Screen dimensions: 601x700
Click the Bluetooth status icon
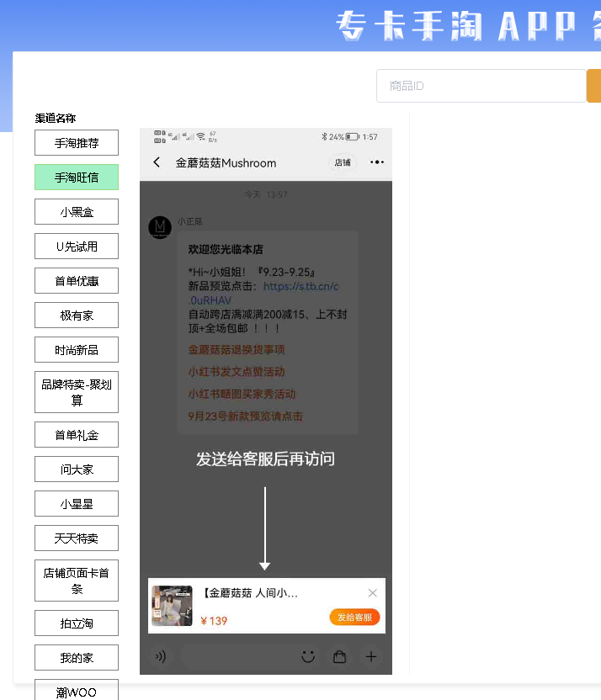tap(324, 136)
